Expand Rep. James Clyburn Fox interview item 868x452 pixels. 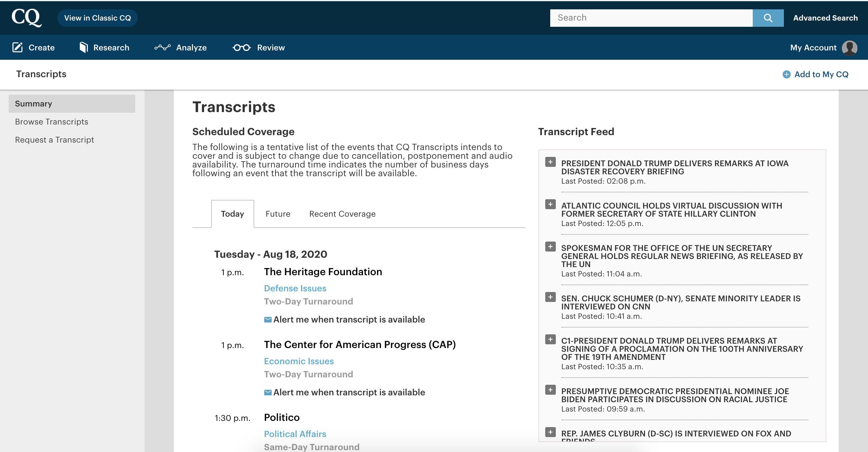[x=550, y=432]
